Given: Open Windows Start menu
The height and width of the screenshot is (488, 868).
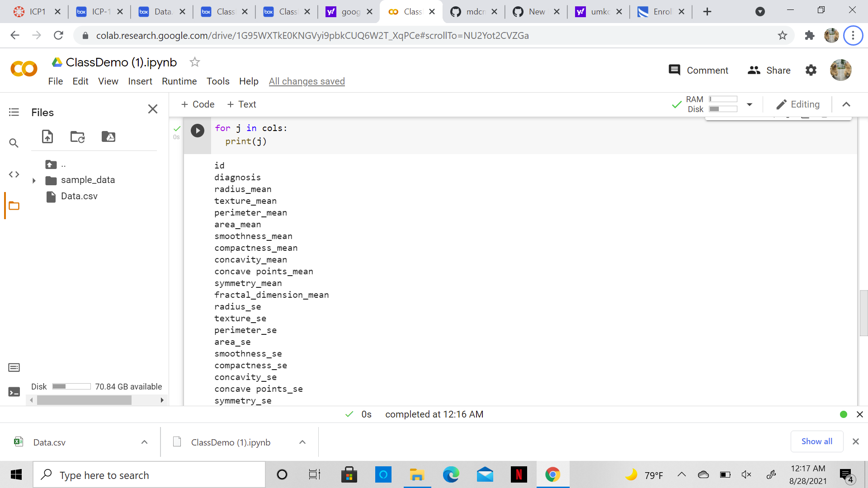Looking at the screenshot, I should tap(16, 474).
